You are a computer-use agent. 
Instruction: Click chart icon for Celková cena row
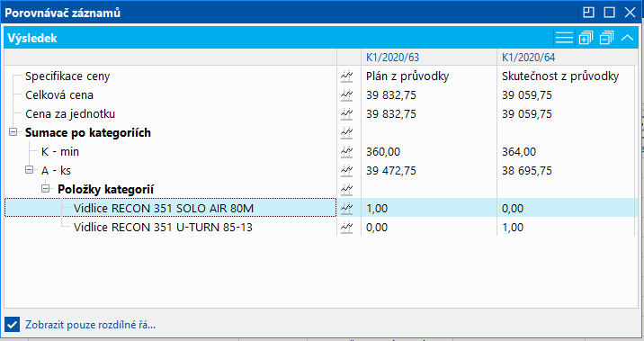[347, 94]
